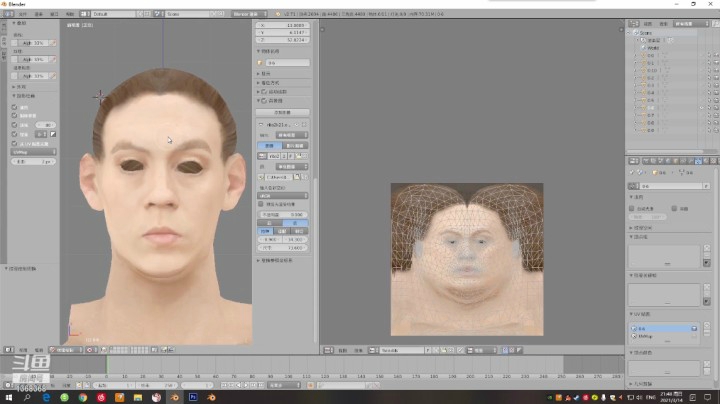The image size is (720, 404).
Task: Select 前 background draw depth button
Action: point(295,223)
